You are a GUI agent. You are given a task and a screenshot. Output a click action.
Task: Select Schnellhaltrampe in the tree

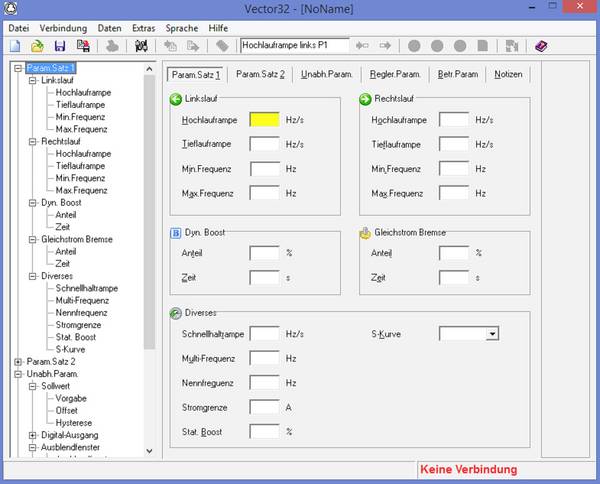coord(87,288)
